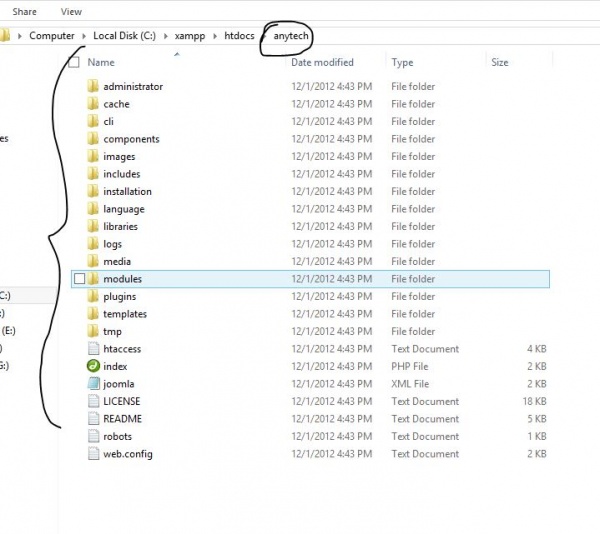The image size is (600, 534).
Task: Click the 'templates' folder name
Action: (x=125, y=314)
